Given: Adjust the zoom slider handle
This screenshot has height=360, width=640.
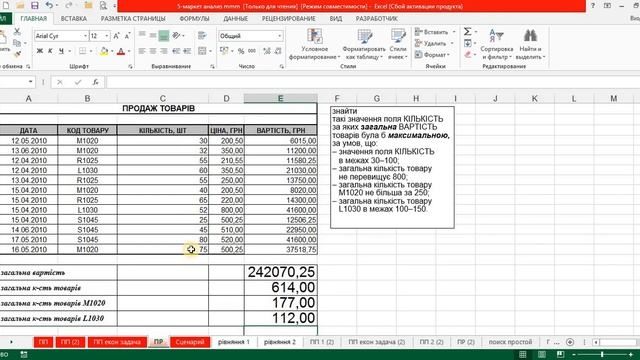Looking at the screenshot, I should 602,355.
